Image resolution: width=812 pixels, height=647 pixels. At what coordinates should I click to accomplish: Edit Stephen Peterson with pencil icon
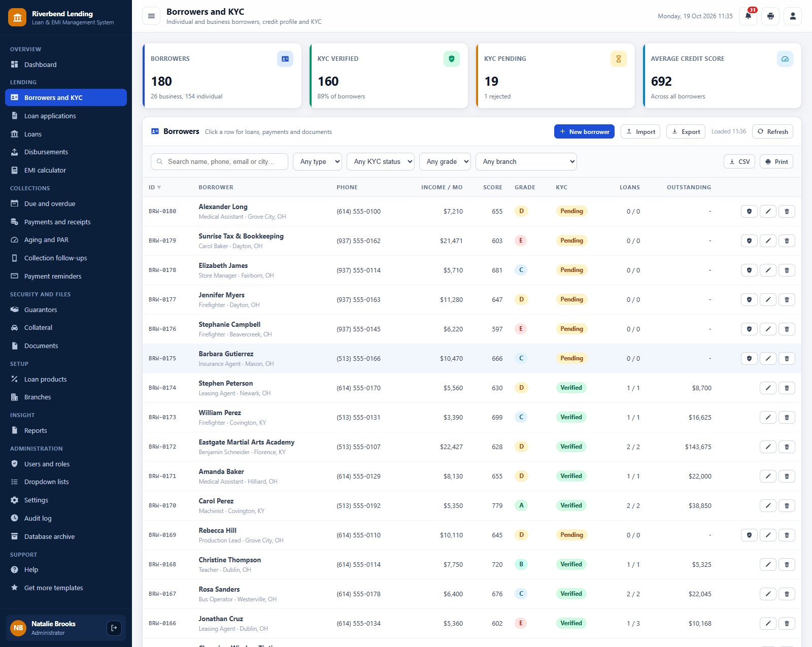pos(768,388)
